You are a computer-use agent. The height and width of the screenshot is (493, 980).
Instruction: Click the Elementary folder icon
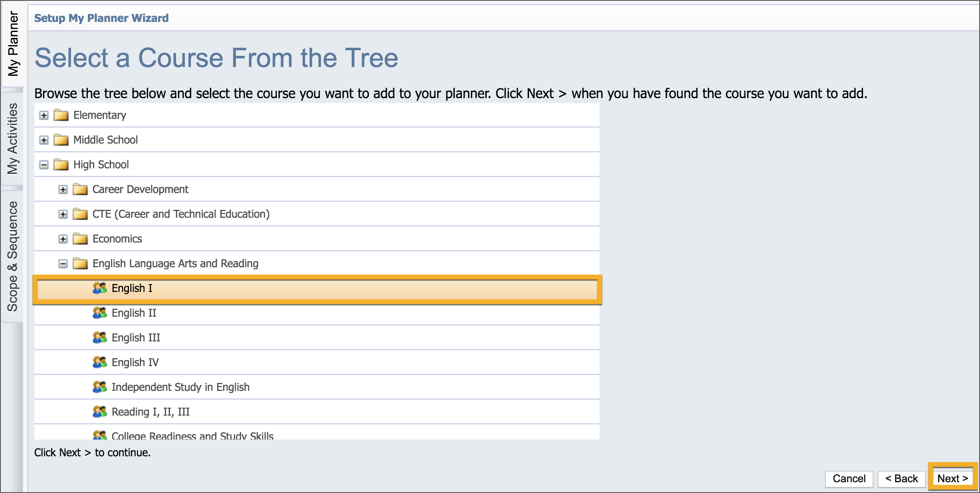coord(61,115)
